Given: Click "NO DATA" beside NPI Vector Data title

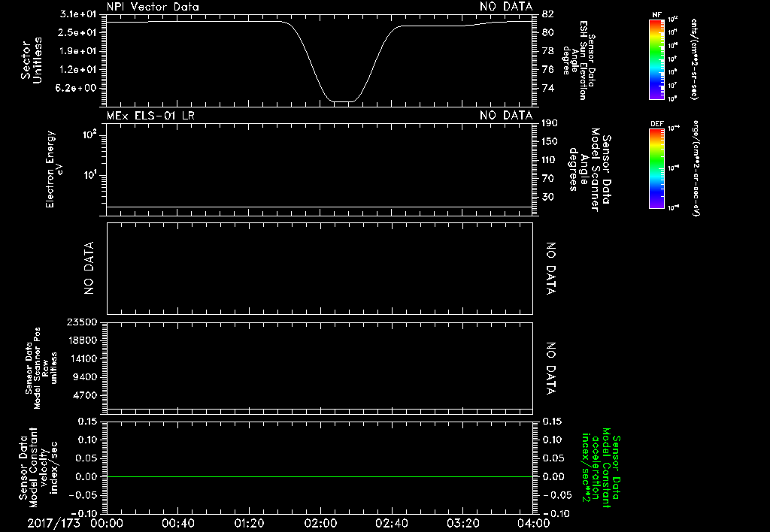Looking at the screenshot, I should pyautogui.click(x=506, y=7).
